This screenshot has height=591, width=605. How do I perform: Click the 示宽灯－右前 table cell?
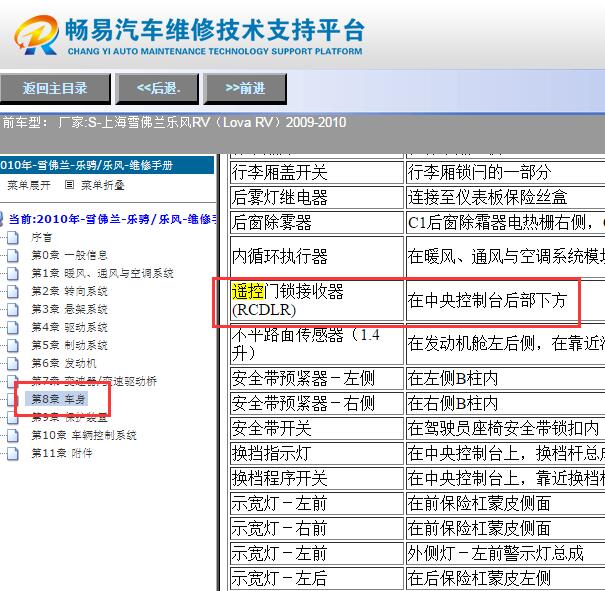point(317,529)
